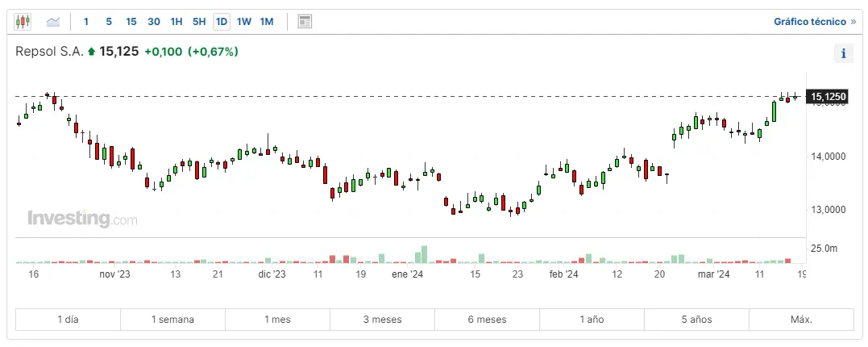The image size is (868, 347).
Task: Click the 15,1250 price axis label
Action: click(828, 97)
